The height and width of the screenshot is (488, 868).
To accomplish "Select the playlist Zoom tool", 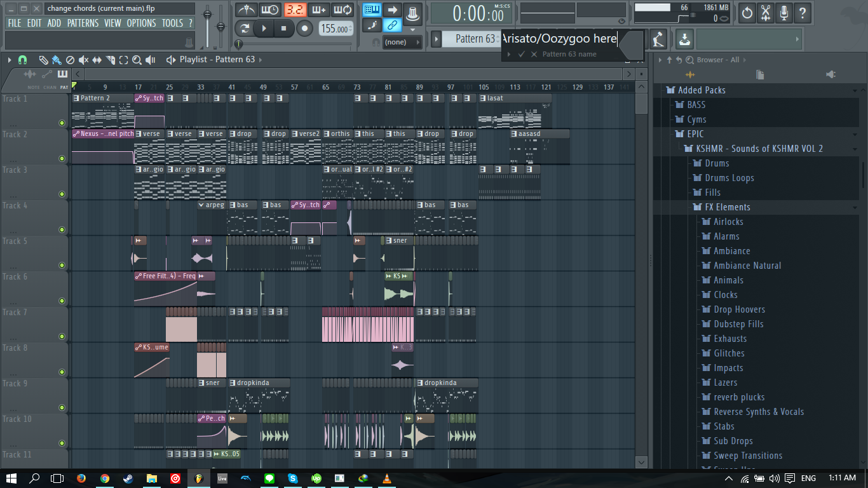I will (x=137, y=60).
